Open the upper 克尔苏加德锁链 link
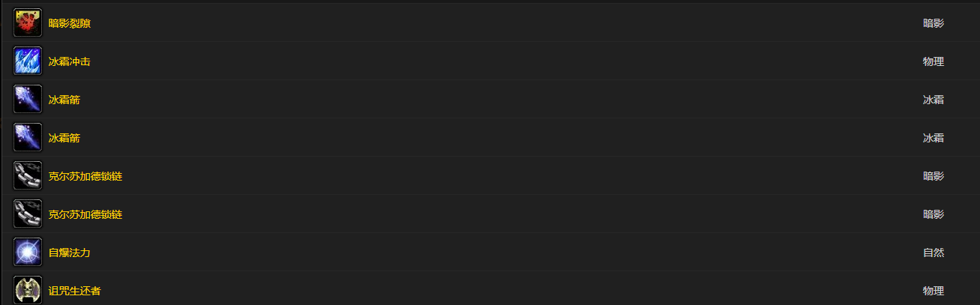The height and width of the screenshot is (305, 980). click(85, 176)
